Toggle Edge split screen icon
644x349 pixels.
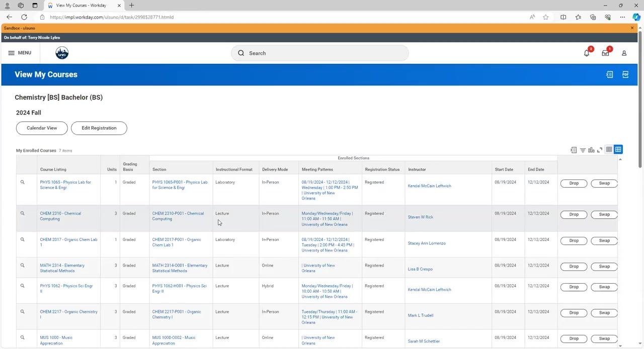(563, 17)
